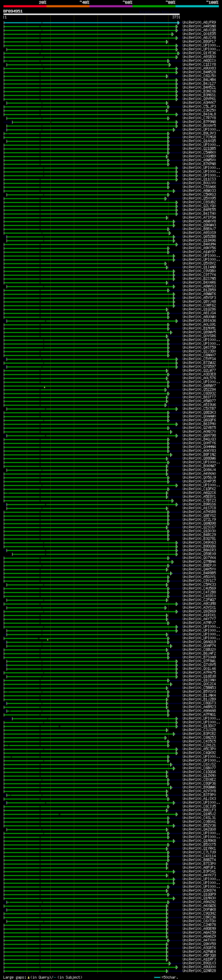Click hit name UniRef100_B6IPM0

(199, 424)
